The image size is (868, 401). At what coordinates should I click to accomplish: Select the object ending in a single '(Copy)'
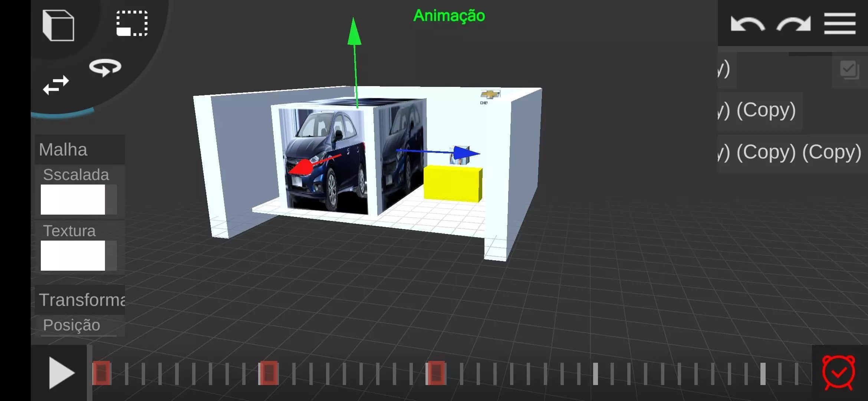pos(760,111)
